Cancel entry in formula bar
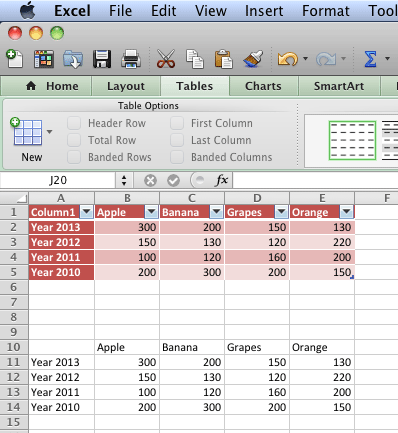This screenshot has height=433, width=398. coord(150,180)
